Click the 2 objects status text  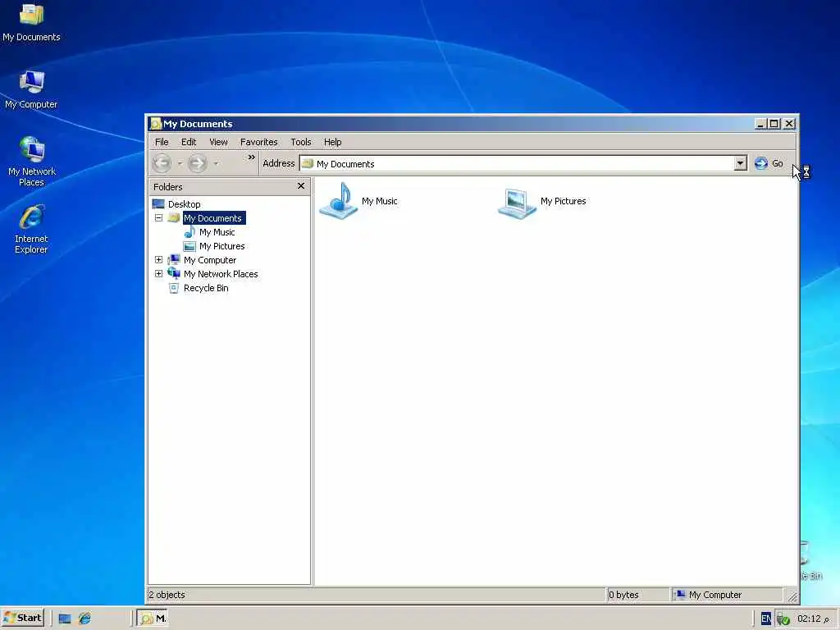[x=167, y=595]
